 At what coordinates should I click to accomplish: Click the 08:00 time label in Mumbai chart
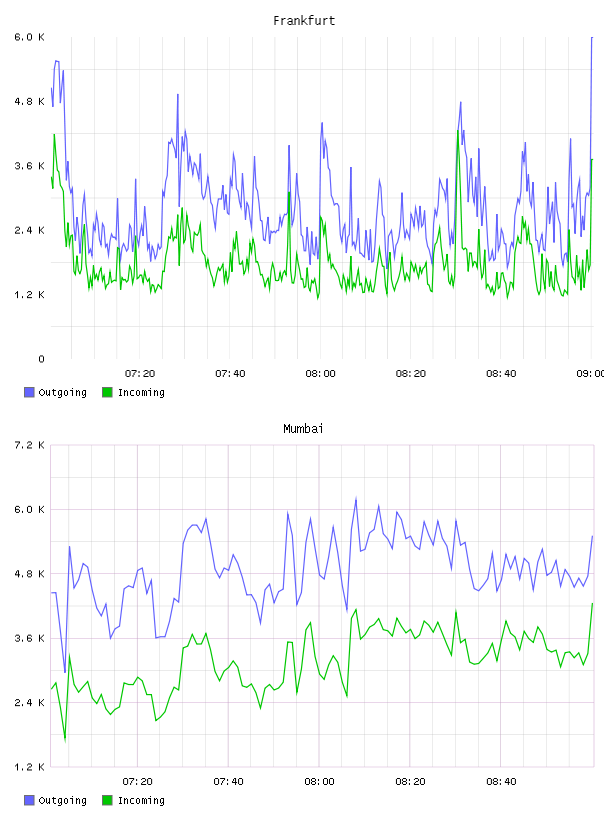coord(320,782)
